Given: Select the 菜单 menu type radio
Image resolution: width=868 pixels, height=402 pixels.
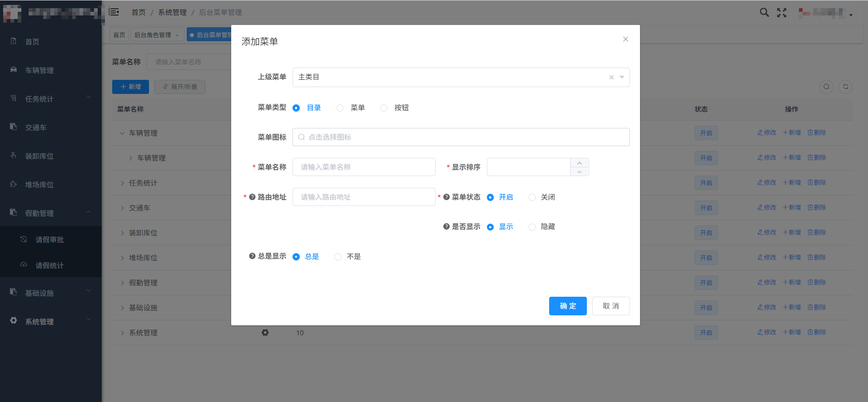Looking at the screenshot, I should pyautogui.click(x=340, y=108).
